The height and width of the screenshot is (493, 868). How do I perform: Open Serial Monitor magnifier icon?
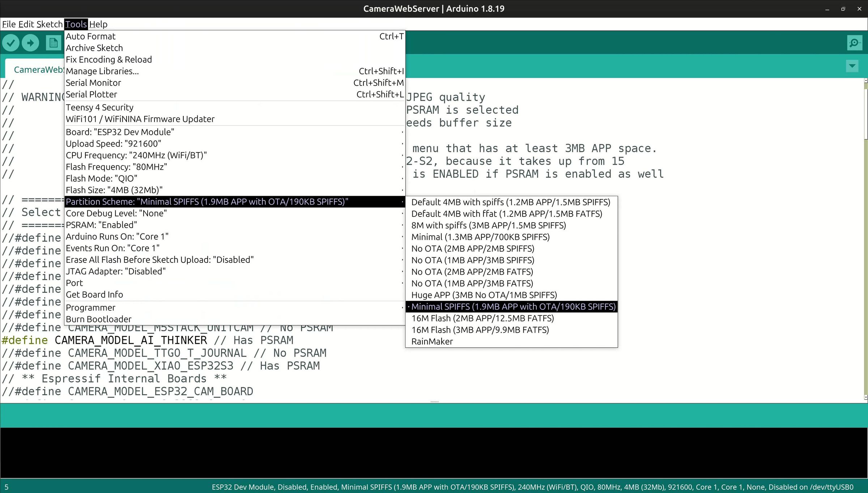[x=854, y=43]
